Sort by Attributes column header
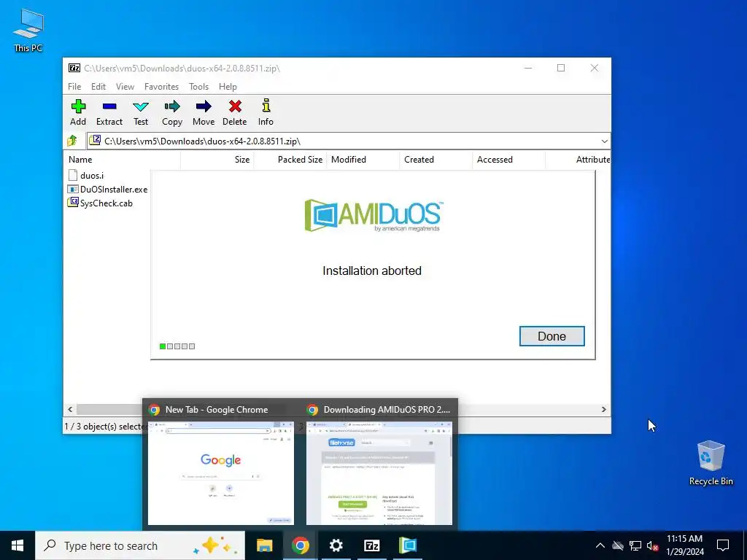Image resolution: width=747 pixels, height=560 pixels. pos(578,160)
